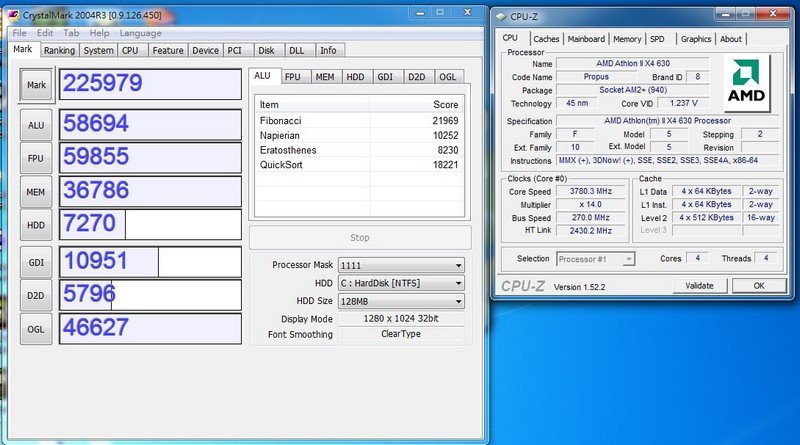Select the OGL results tab

pyautogui.click(x=447, y=77)
